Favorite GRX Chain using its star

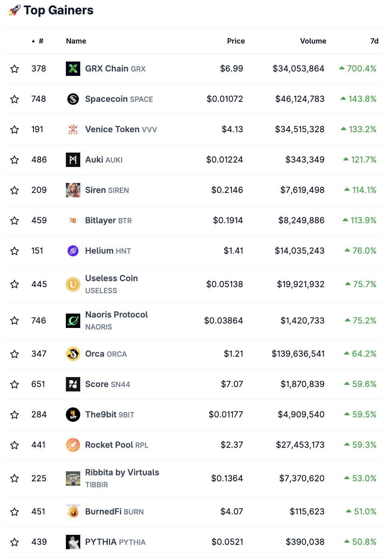click(15, 68)
